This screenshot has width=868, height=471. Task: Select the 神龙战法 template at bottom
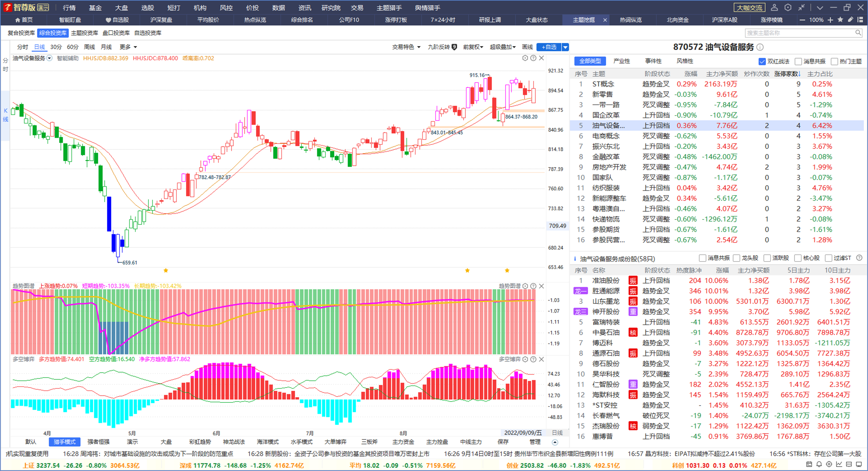point(233,442)
